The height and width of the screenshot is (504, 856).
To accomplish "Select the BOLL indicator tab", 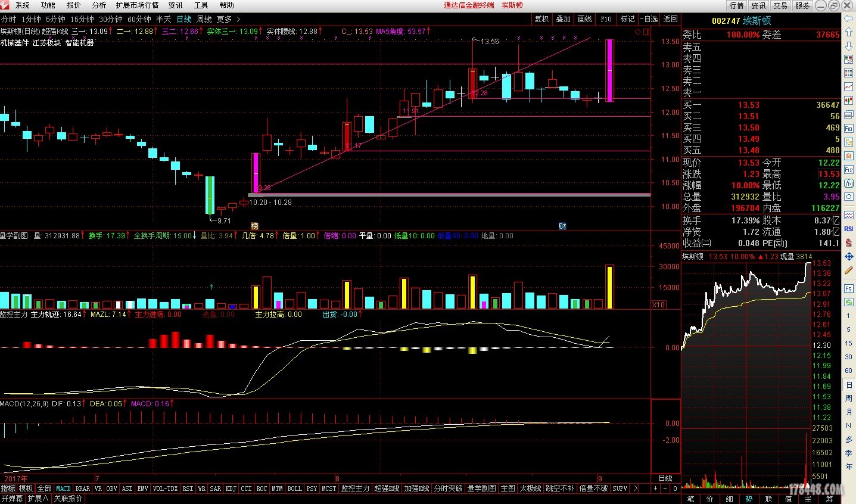I will pyautogui.click(x=294, y=489).
